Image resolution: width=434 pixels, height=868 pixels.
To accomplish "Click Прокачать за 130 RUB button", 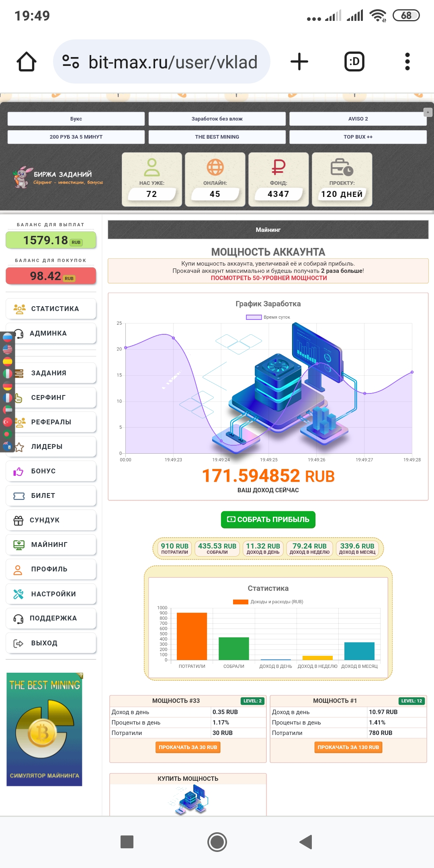I will (348, 747).
